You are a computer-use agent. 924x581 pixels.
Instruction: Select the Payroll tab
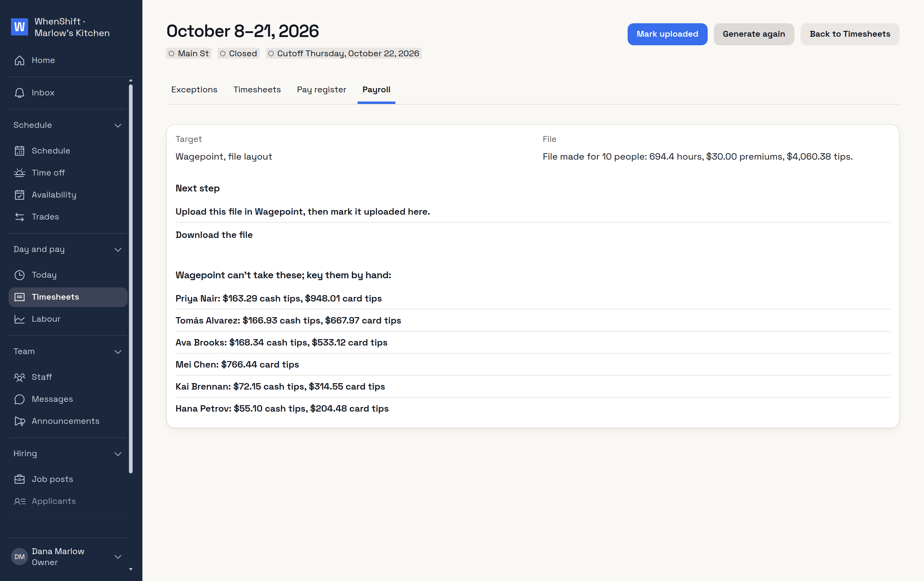(x=376, y=90)
